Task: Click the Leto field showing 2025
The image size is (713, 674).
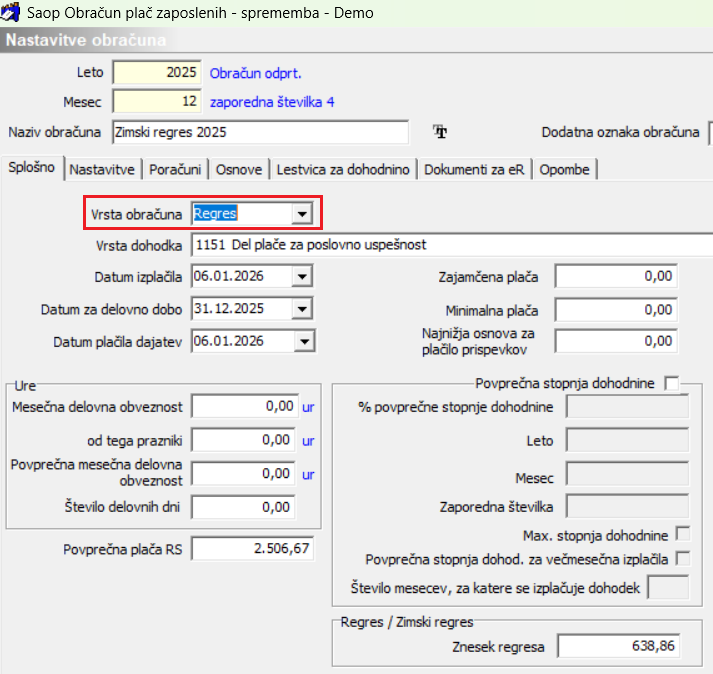Action: pyautogui.click(x=156, y=72)
